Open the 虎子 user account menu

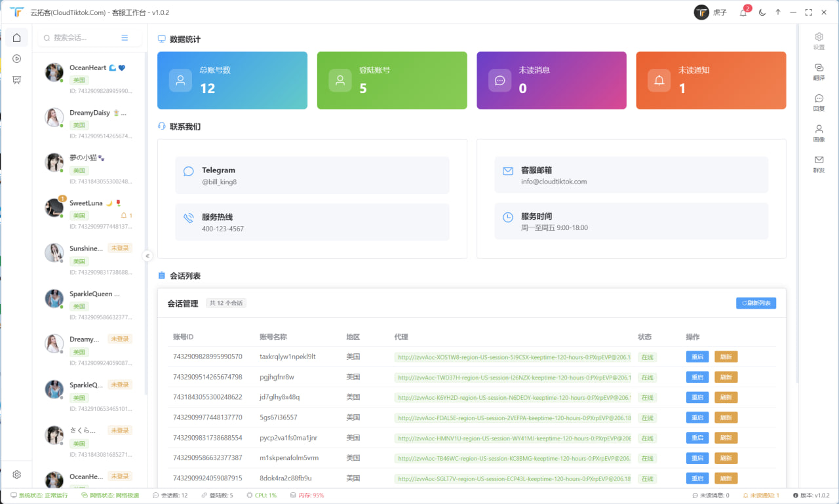(716, 12)
